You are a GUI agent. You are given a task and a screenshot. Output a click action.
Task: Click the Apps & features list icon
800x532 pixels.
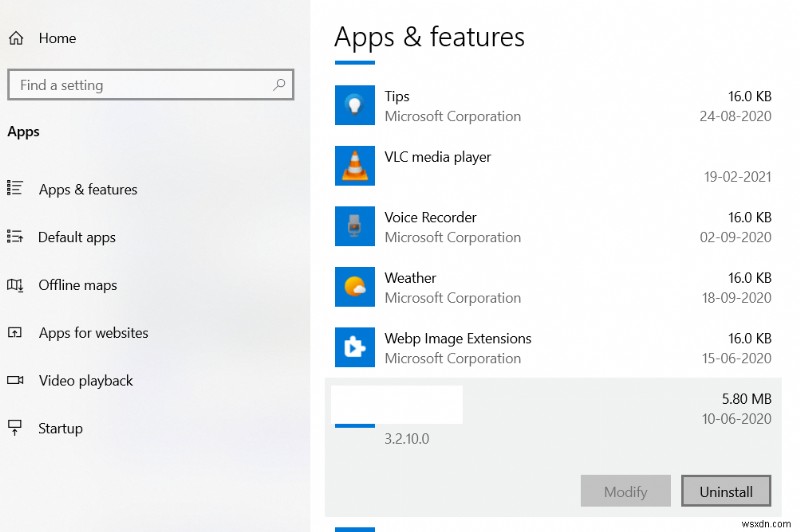15,188
